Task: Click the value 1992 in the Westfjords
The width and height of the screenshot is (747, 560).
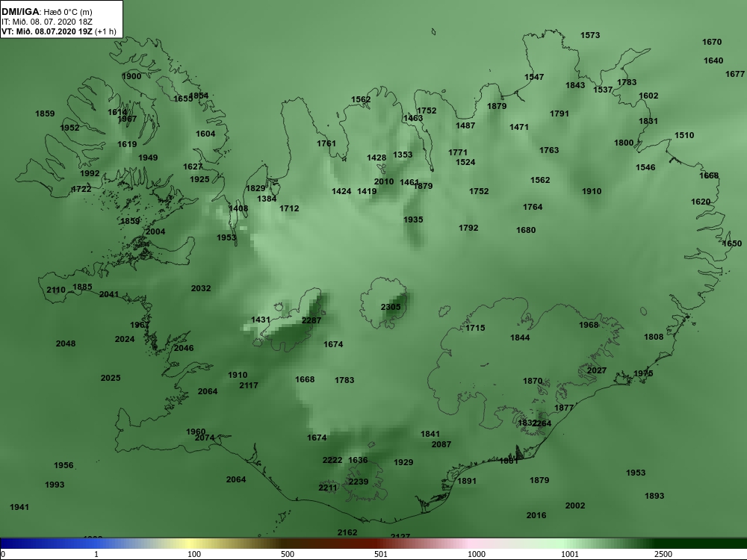Action: pyautogui.click(x=90, y=173)
